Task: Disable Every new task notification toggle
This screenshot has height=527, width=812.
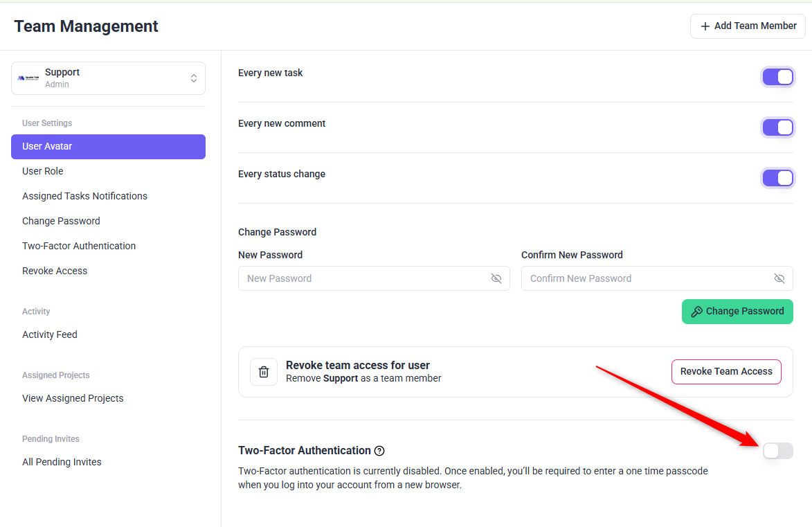Action: (777, 77)
